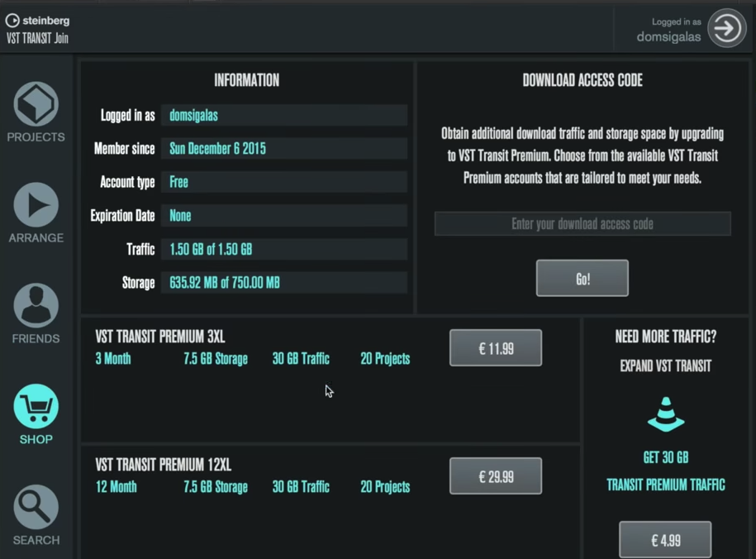Click 7.5 GB Storage in 3XL plan

(x=216, y=359)
